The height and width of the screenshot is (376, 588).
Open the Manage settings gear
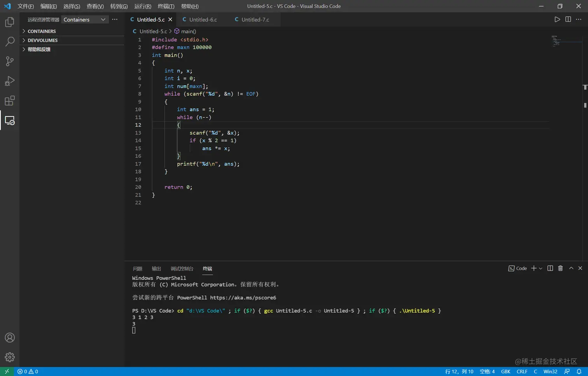pos(10,357)
